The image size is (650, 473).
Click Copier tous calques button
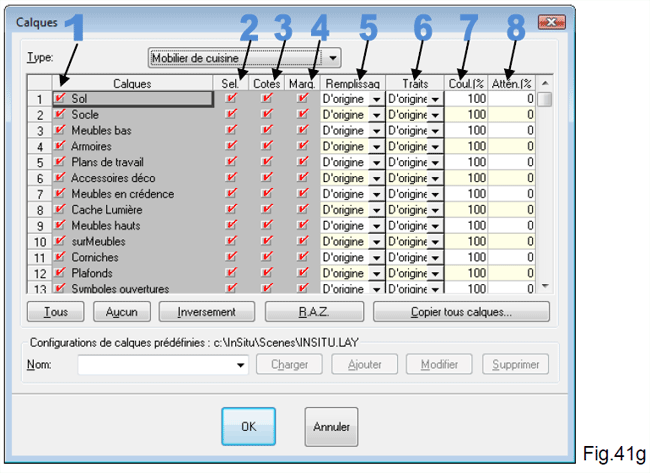click(x=461, y=311)
